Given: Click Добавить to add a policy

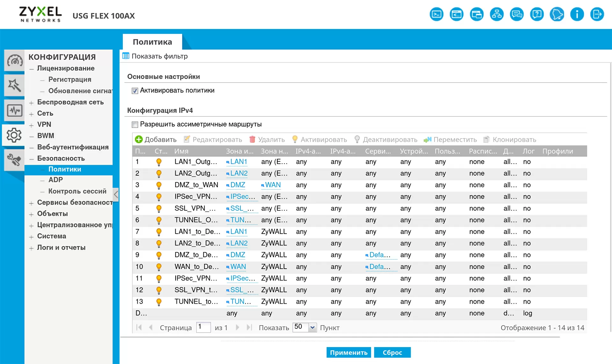Looking at the screenshot, I should click(156, 139).
